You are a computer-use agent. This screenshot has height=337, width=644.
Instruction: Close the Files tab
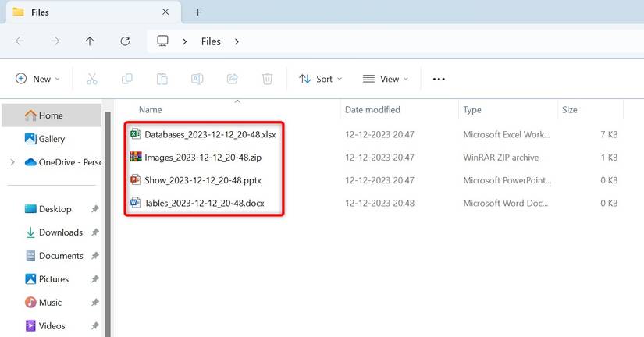165,12
